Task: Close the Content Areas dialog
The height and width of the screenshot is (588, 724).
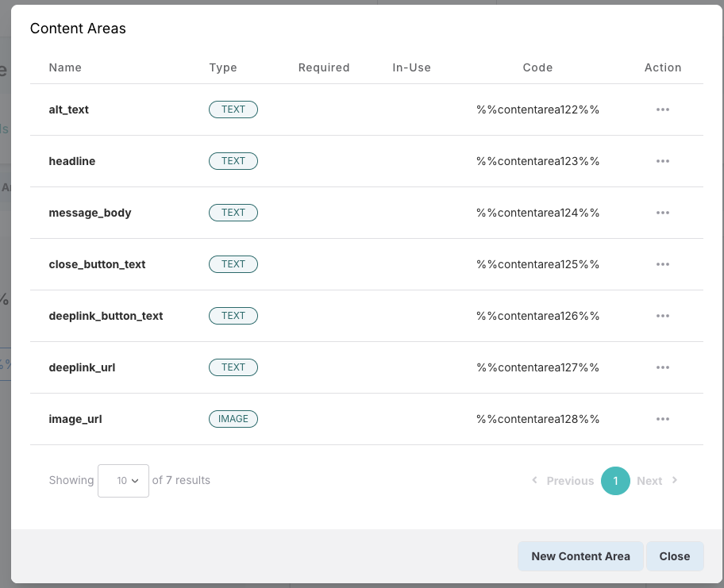Action: coord(674,556)
